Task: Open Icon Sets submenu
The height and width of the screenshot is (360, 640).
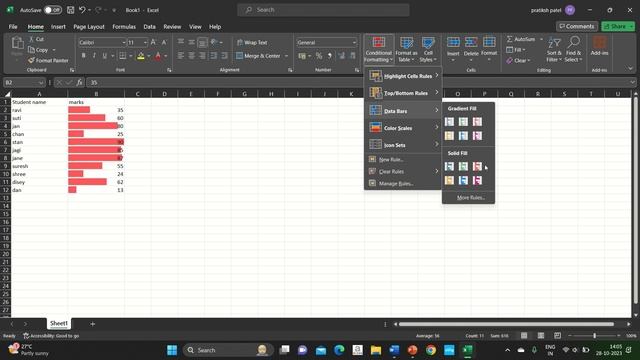Action: click(x=403, y=145)
